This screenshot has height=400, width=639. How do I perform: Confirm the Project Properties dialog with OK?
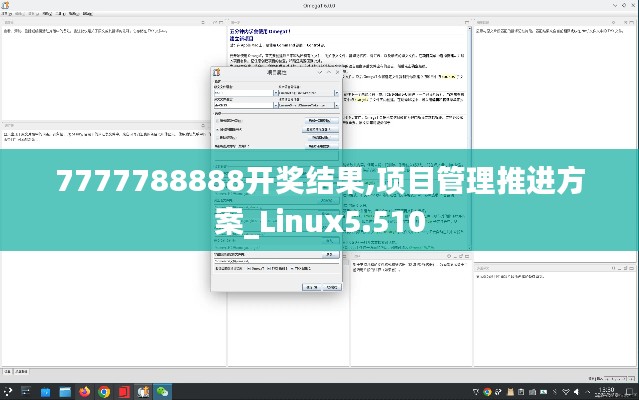click(311, 287)
